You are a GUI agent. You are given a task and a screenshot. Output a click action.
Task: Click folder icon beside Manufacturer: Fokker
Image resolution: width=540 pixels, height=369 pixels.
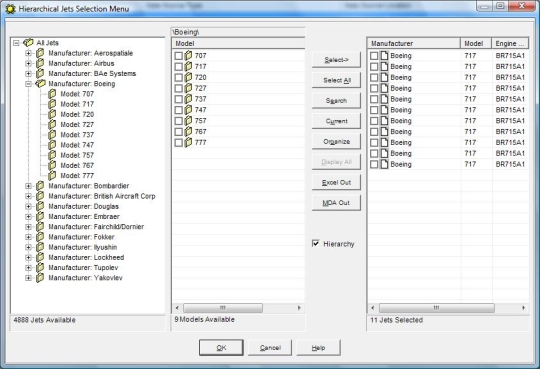(x=40, y=237)
